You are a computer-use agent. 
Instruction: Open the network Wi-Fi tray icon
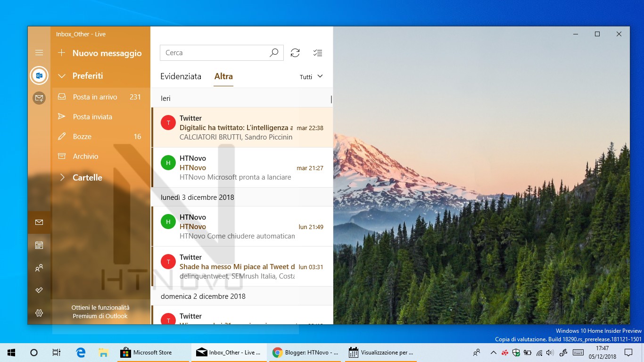pyautogui.click(x=539, y=353)
